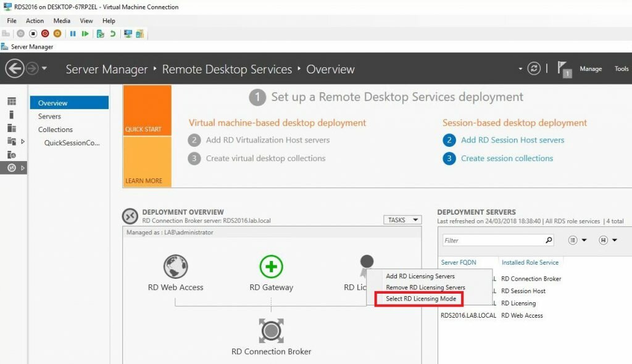
Task: Open File and Storage Services sidebar icon
Action: (12, 141)
